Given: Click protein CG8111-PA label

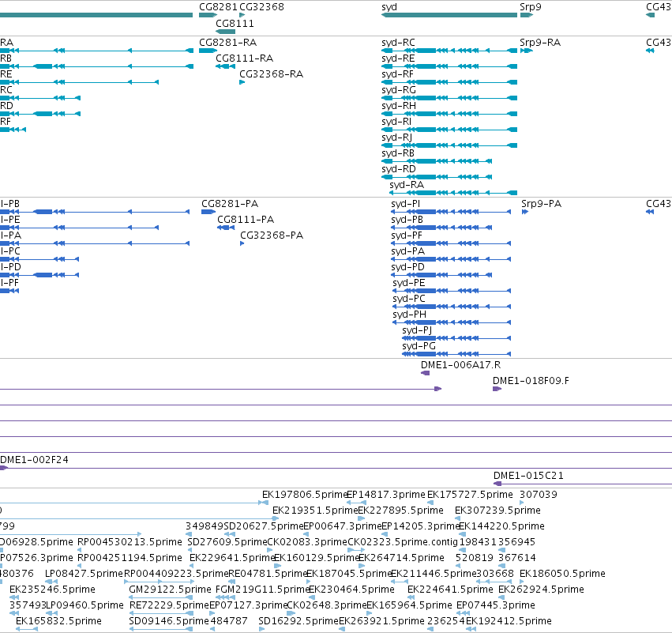Looking at the screenshot, I should (246, 220).
